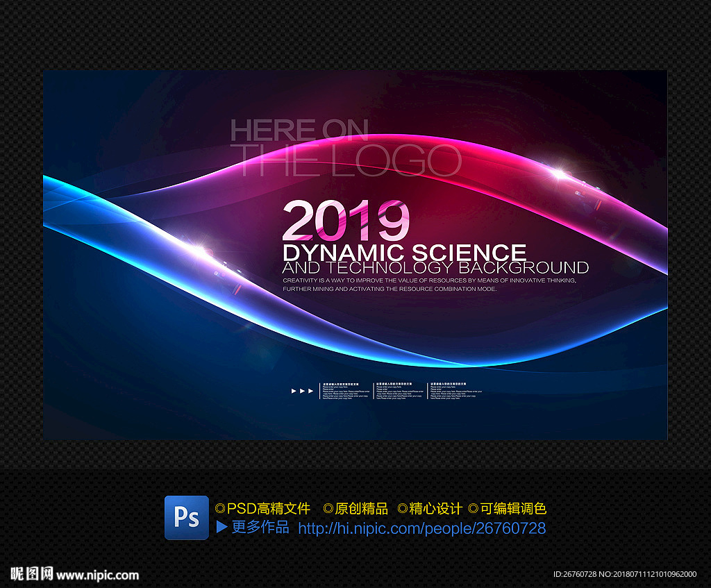Click the blue triangle before 更多作品
The width and height of the screenshot is (711, 588).
pyautogui.click(x=221, y=527)
